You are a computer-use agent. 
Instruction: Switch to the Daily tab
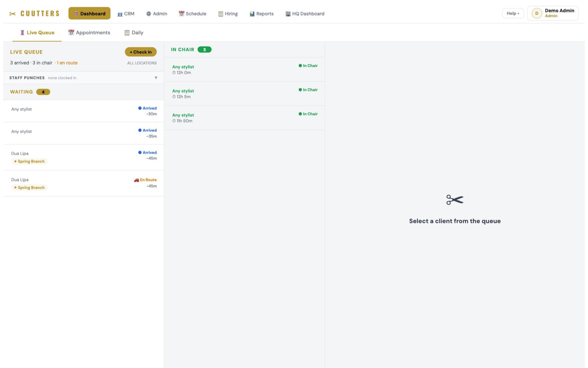134,32
